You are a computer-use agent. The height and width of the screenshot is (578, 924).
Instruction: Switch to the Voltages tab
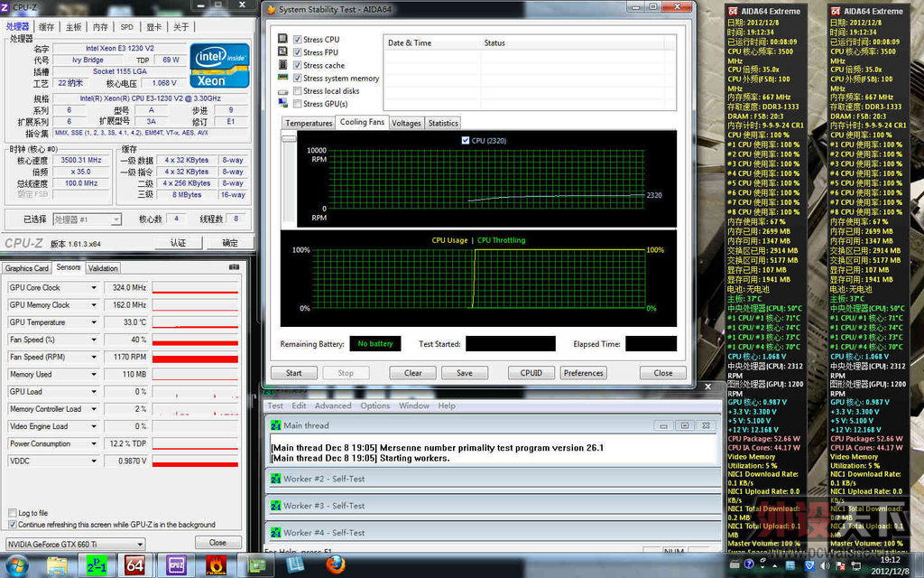pyautogui.click(x=406, y=123)
